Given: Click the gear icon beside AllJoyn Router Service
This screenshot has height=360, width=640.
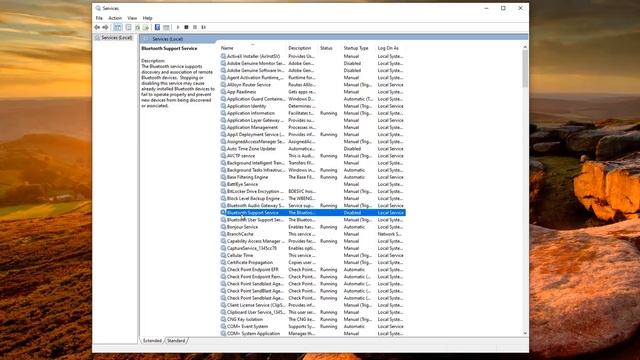Looking at the screenshot, I should click(x=223, y=84).
